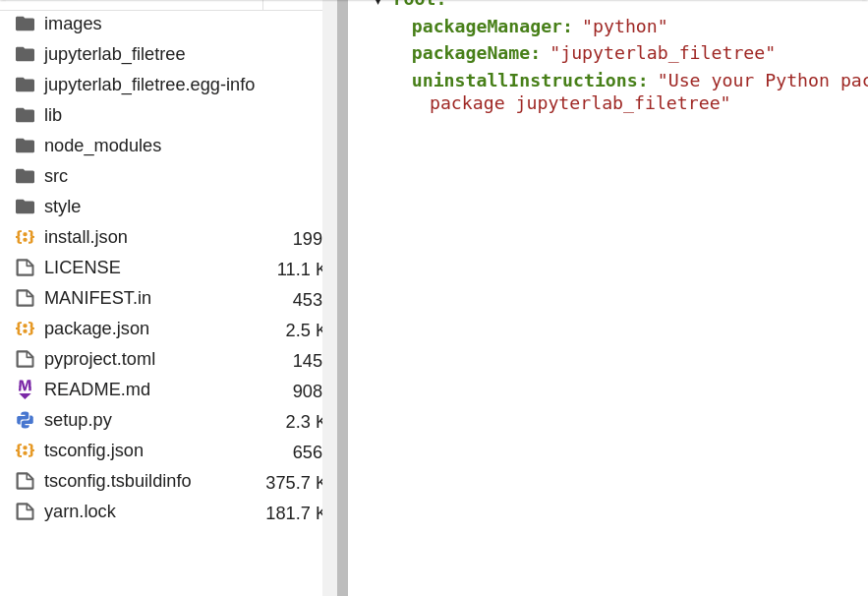Select the setup.py file name
The image size is (868, 596).
click(x=78, y=420)
